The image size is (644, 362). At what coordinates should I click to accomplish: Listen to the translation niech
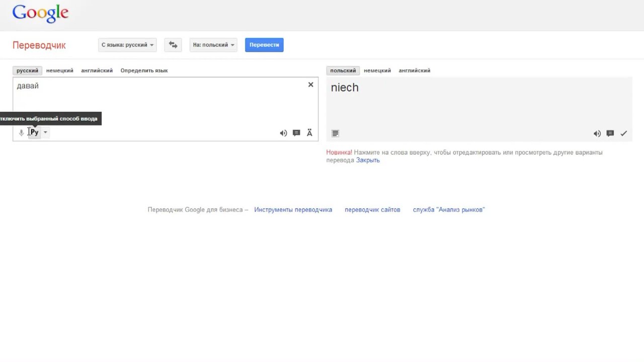point(597,133)
